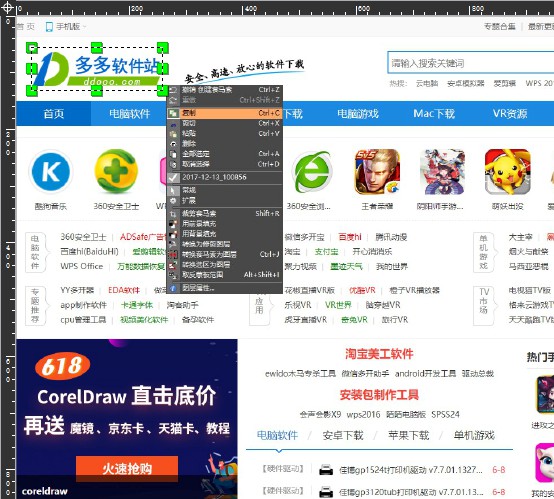554x499 pixels.
Task: Click the bottom-middle green selection handle
Action: pyautogui.click(x=97, y=90)
